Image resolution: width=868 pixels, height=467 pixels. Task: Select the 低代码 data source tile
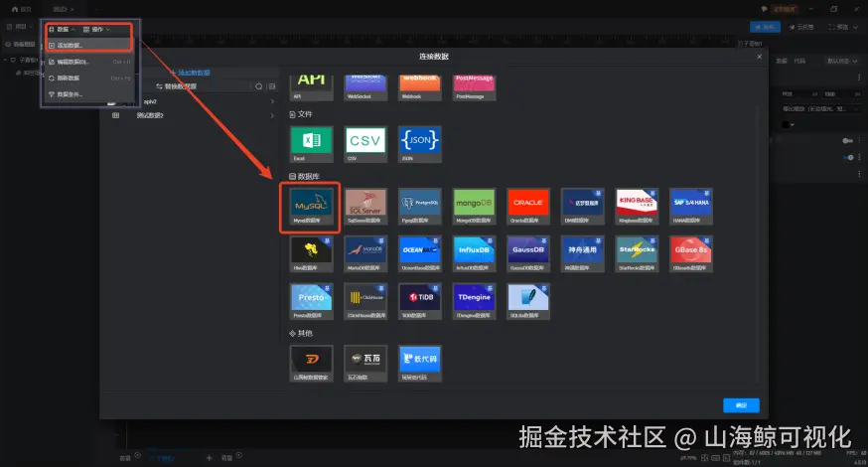tap(420, 364)
